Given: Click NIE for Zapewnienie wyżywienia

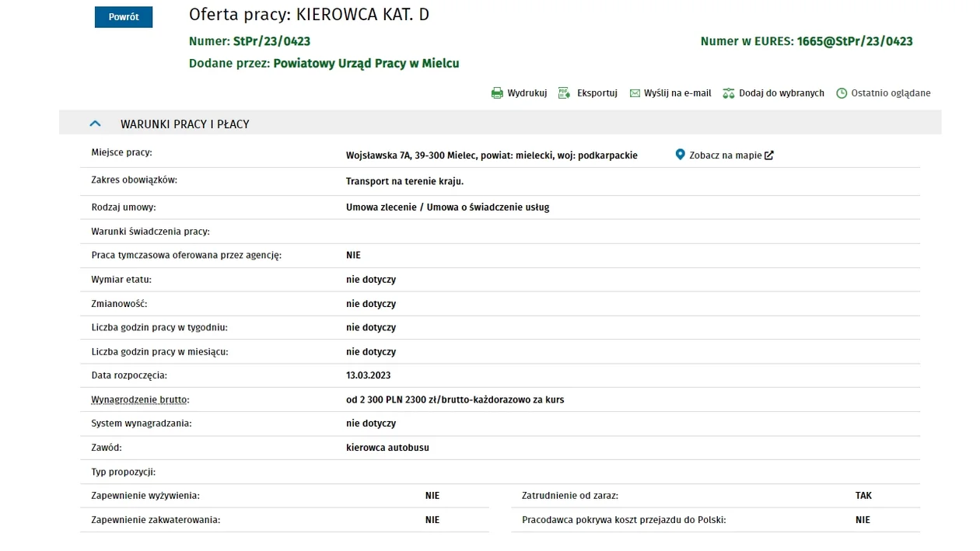Looking at the screenshot, I should coord(432,496).
